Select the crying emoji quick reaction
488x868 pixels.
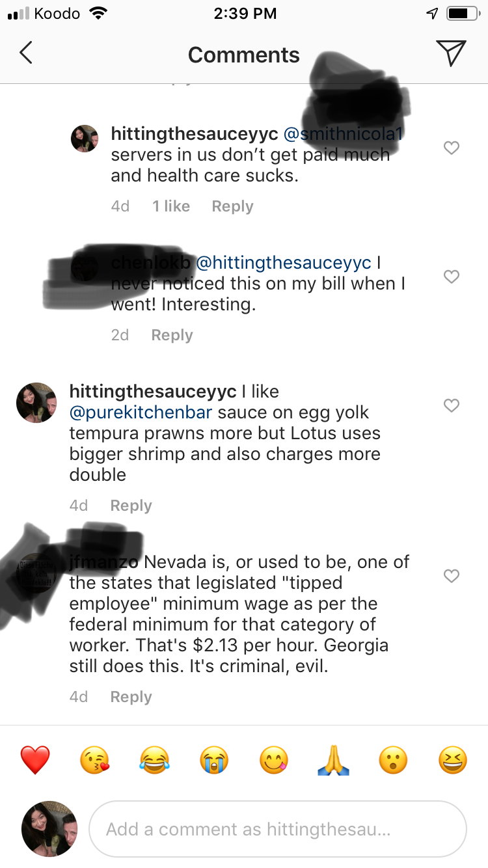(x=214, y=759)
